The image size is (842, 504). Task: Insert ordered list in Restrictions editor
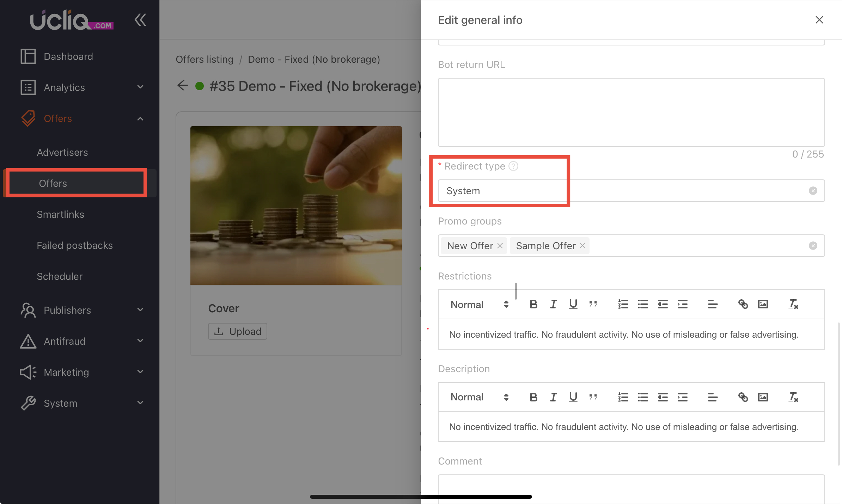click(x=623, y=304)
